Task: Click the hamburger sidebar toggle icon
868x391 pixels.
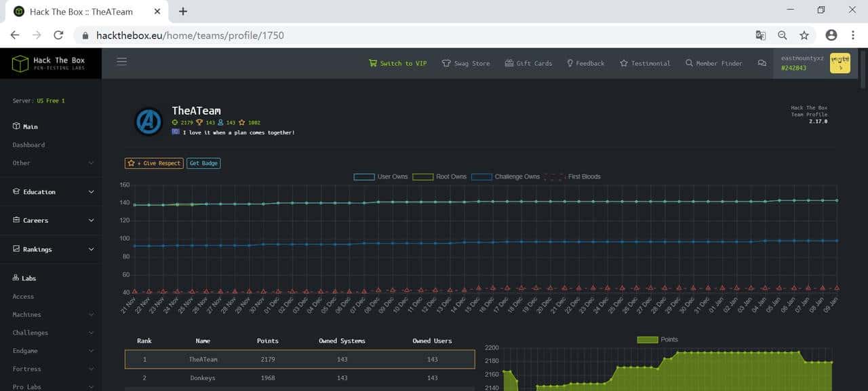Action: 122,62
